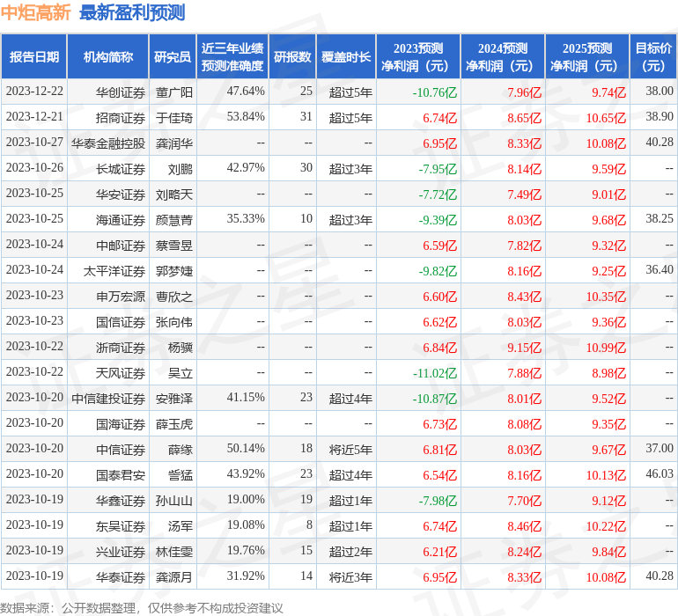678x616 pixels.
Task: Select the 37.00 target price
Action: click(x=660, y=448)
